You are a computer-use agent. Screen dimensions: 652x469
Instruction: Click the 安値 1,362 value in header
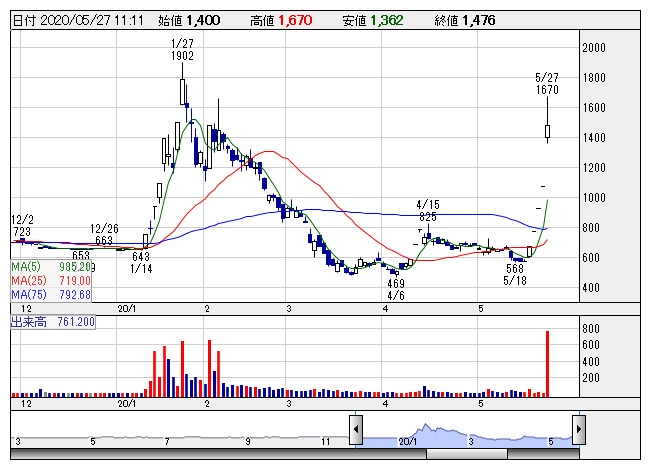[384, 20]
